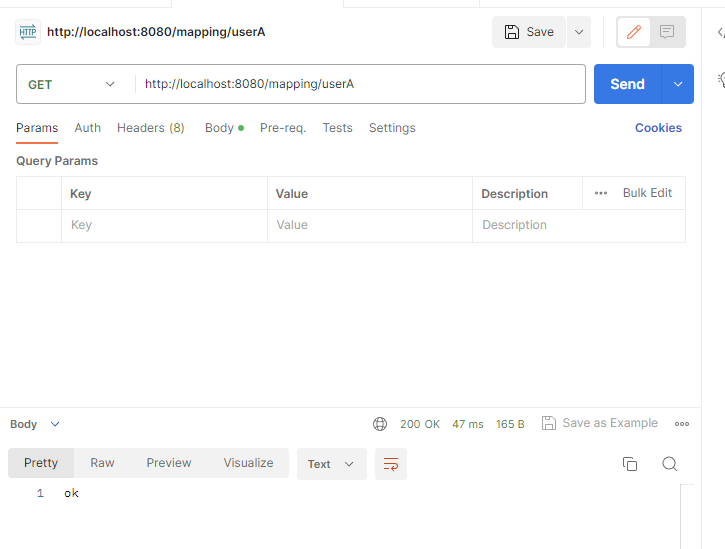
Task: Open the query params column options ellipsis
Action: click(x=601, y=193)
